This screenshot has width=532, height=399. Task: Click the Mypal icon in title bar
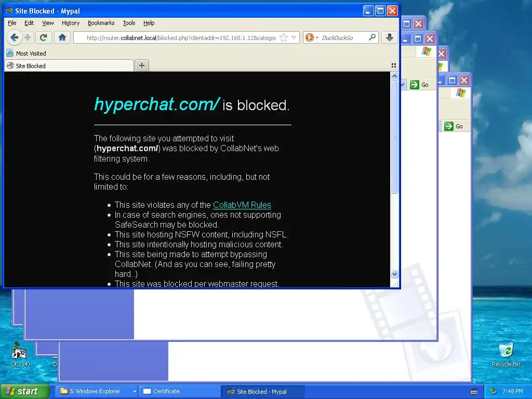pyautogui.click(x=9, y=11)
